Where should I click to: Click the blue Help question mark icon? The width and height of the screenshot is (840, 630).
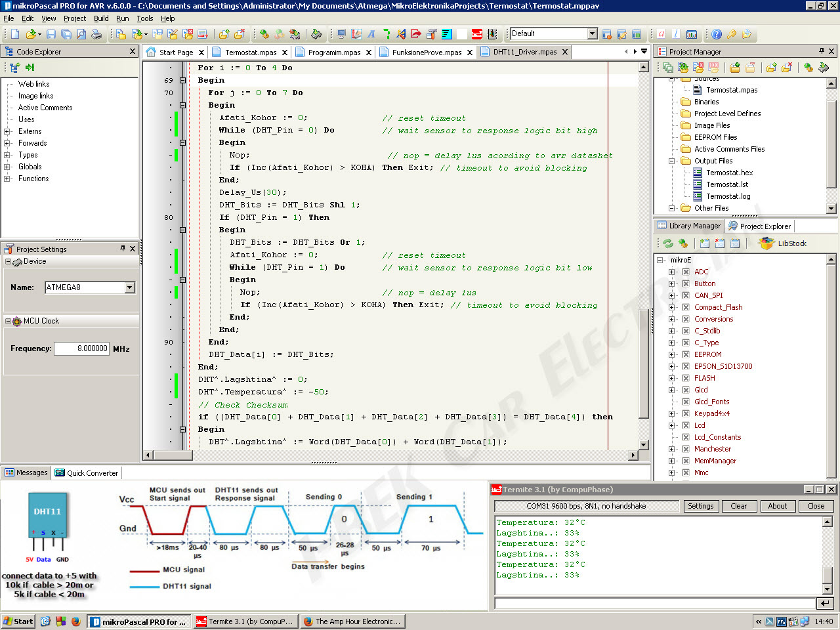coord(717,34)
